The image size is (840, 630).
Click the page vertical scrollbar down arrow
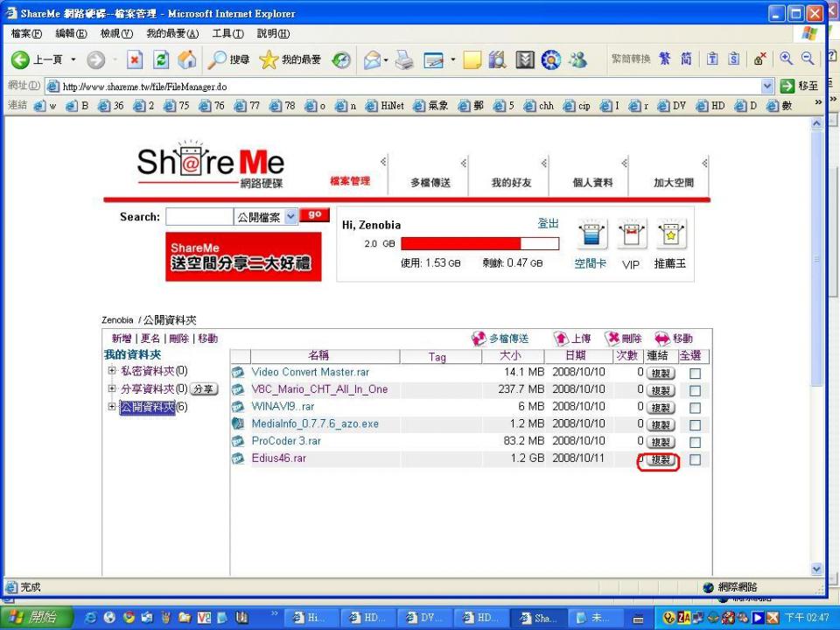coord(816,569)
